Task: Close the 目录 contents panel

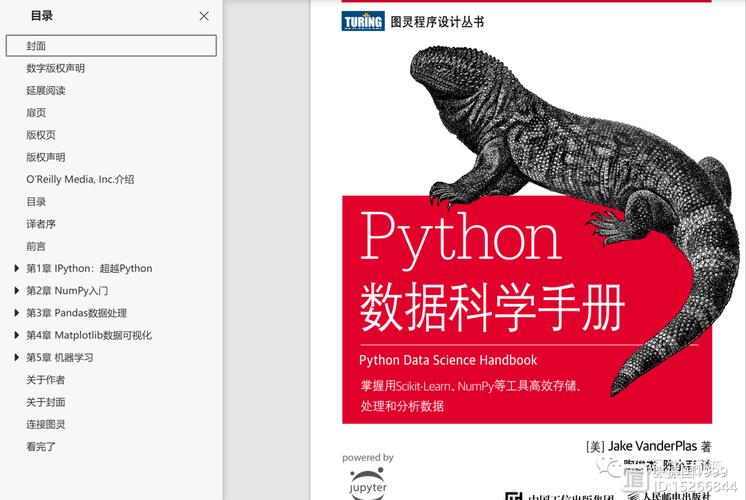Action: [x=204, y=16]
